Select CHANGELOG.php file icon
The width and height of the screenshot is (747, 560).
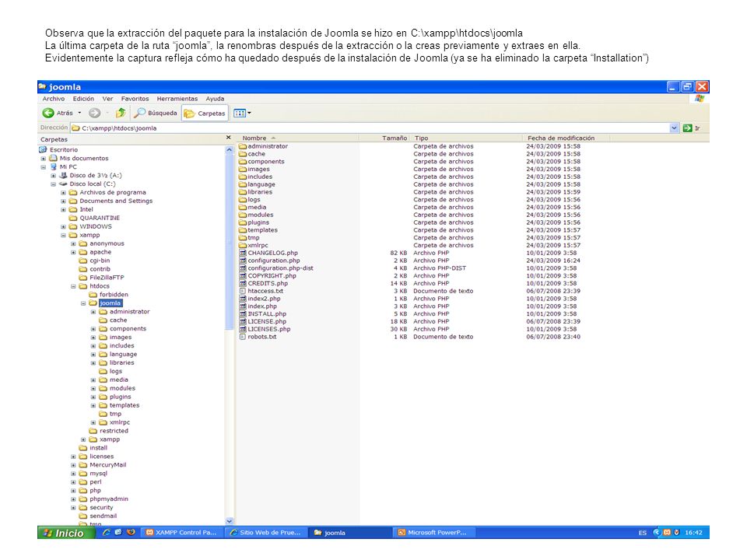click(x=243, y=253)
